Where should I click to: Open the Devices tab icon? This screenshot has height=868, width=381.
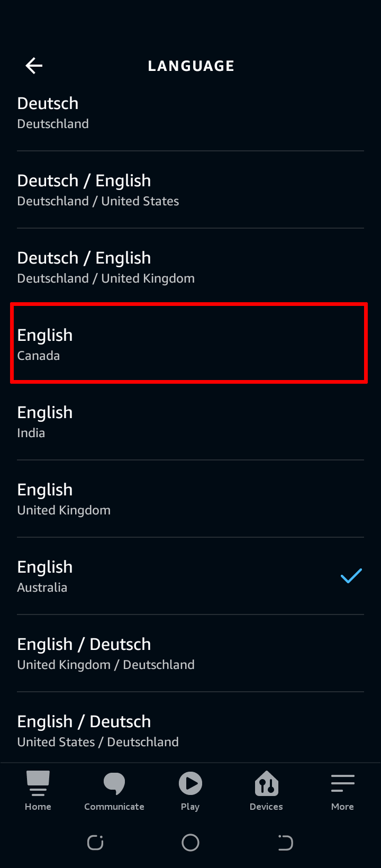coord(266,784)
